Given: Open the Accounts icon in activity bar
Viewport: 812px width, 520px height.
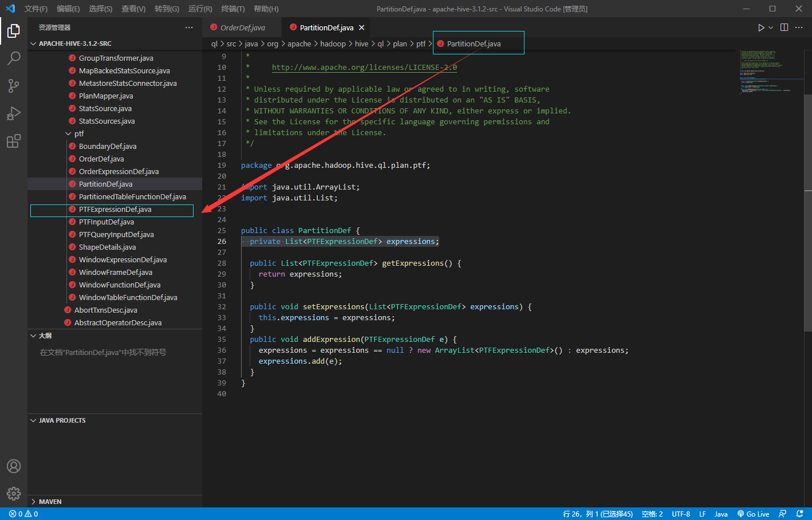Looking at the screenshot, I should 14,466.
